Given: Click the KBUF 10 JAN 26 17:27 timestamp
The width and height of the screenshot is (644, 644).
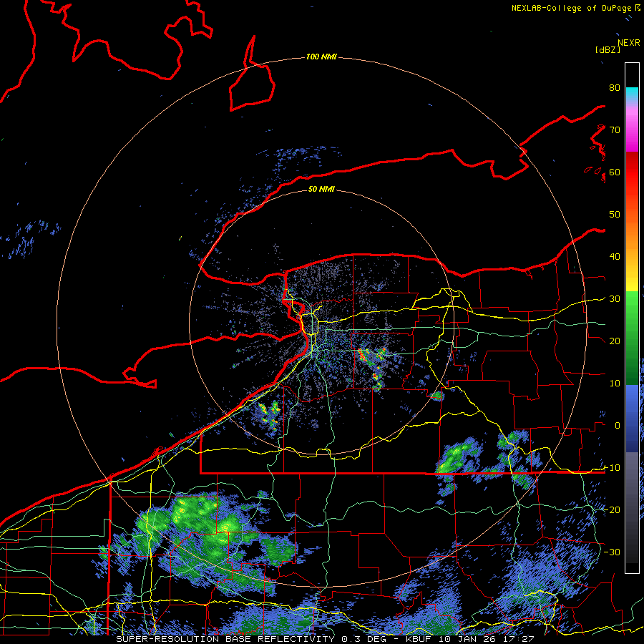Looking at the screenshot, I should point(470,639).
